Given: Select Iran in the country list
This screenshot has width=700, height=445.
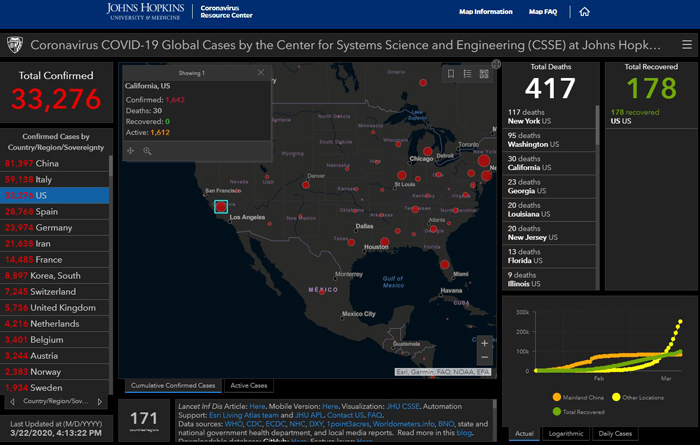Looking at the screenshot, I should click(54, 244).
